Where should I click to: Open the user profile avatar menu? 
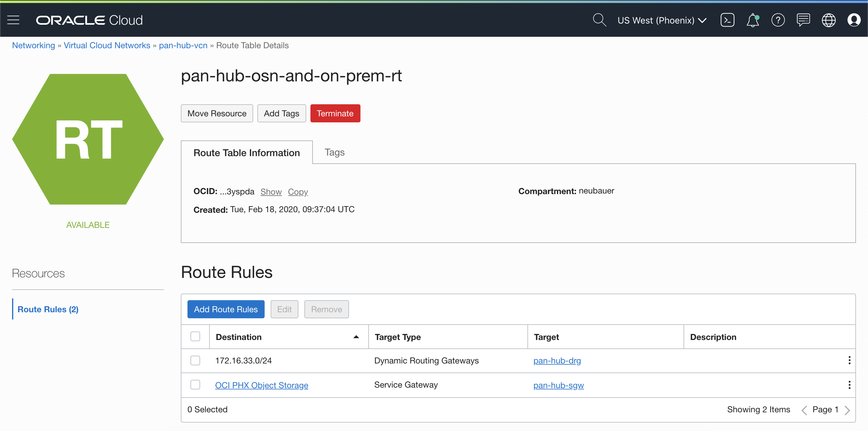854,20
